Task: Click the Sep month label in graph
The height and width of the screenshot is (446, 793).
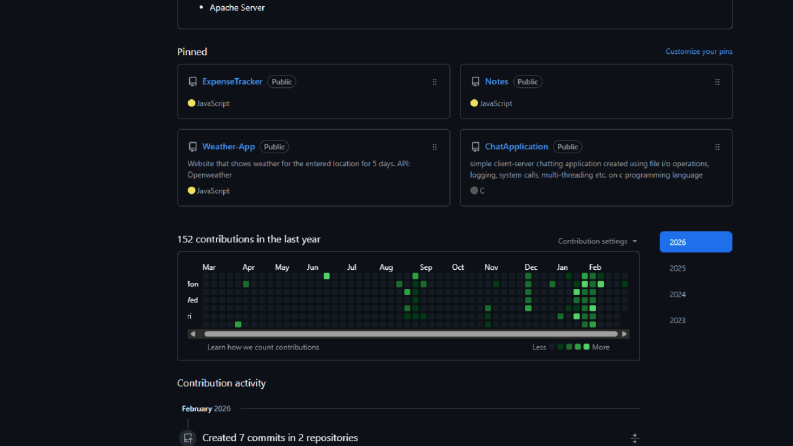Action: click(426, 267)
